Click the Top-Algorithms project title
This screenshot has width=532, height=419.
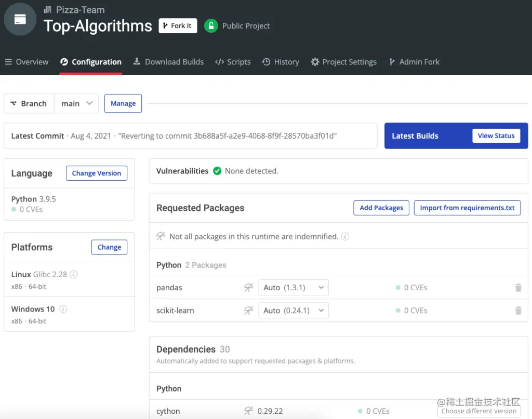[98, 26]
